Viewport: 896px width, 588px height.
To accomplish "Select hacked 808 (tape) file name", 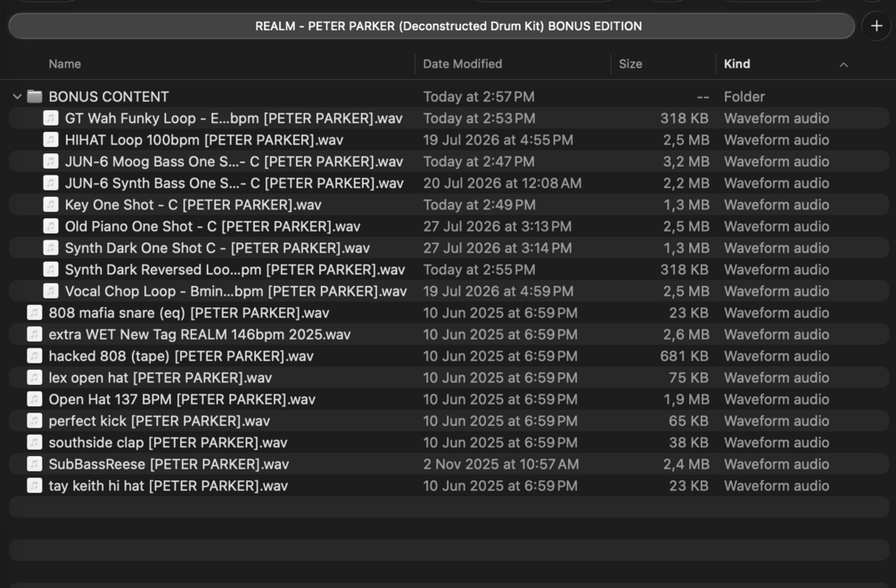I will [x=181, y=356].
